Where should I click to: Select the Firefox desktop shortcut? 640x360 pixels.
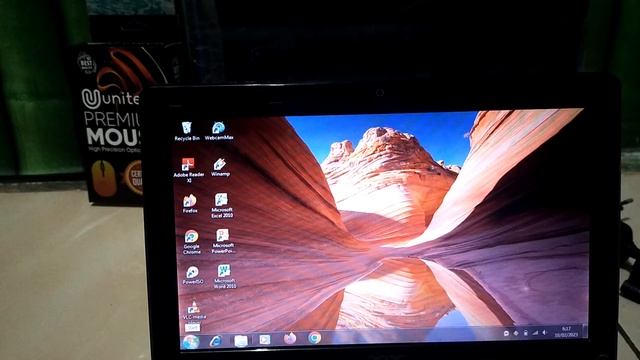pos(190,204)
